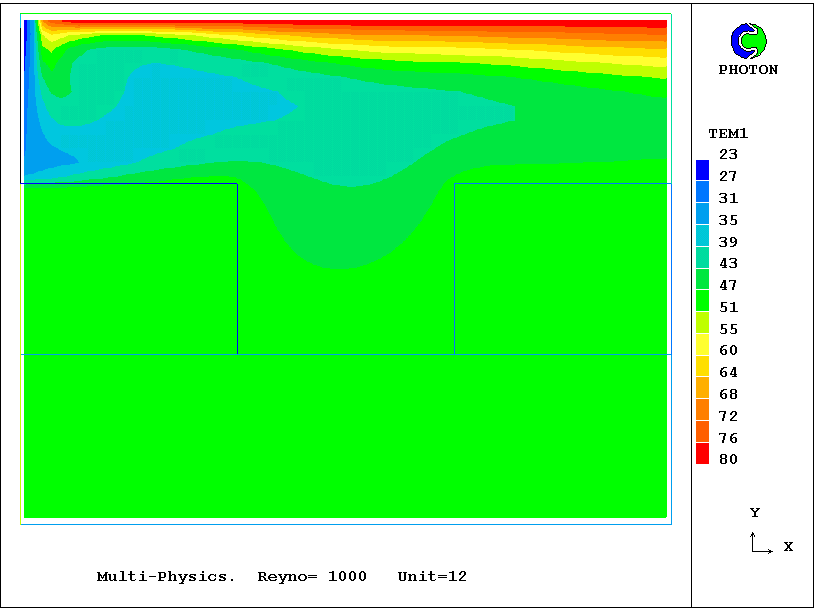
Task: Click the legend value 39
Action: coord(728,242)
